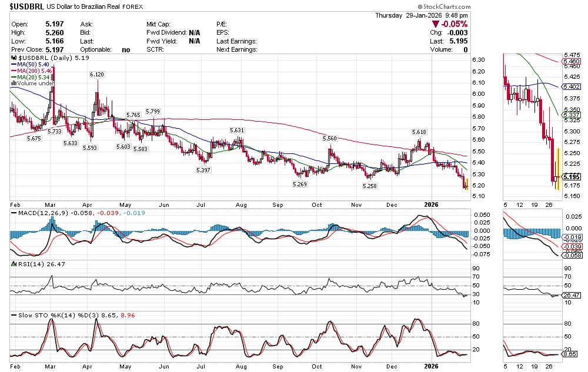
Task: Click the candlestick icon beside $USDBRL (Daily)
Action: click(x=14, y=59)
